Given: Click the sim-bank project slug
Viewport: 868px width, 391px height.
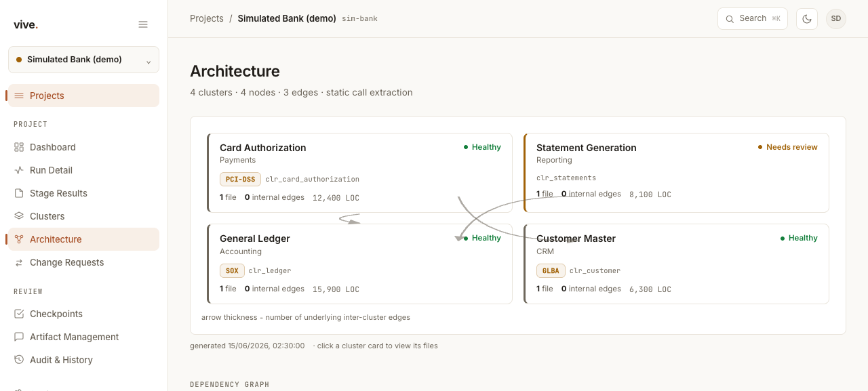Looking at the screenshot, I should 360,19.
